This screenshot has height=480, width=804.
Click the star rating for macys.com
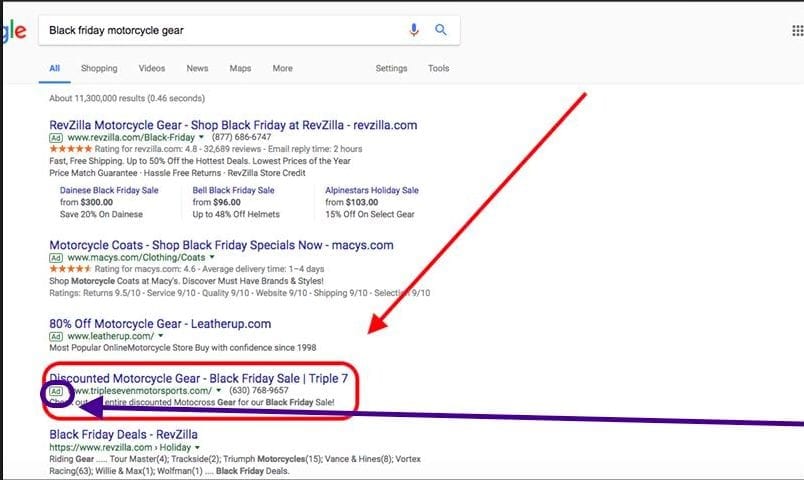[71, 269]
